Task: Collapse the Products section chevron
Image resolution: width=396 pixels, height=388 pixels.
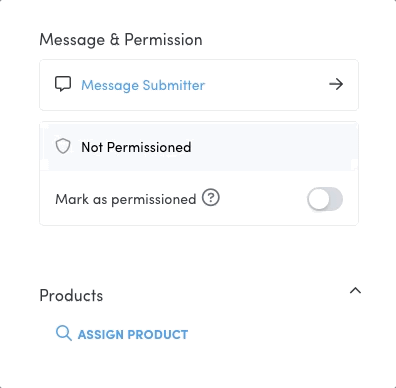Action: point(355,291)
